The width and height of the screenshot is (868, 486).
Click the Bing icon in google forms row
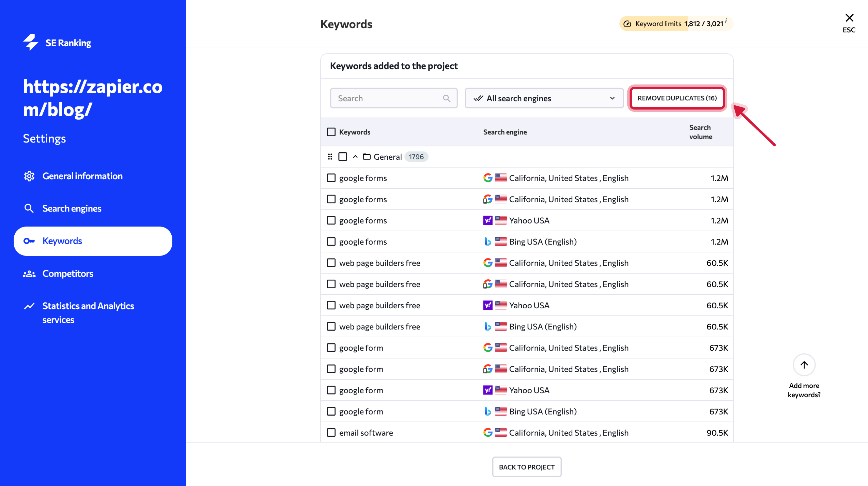click(488, 241)
